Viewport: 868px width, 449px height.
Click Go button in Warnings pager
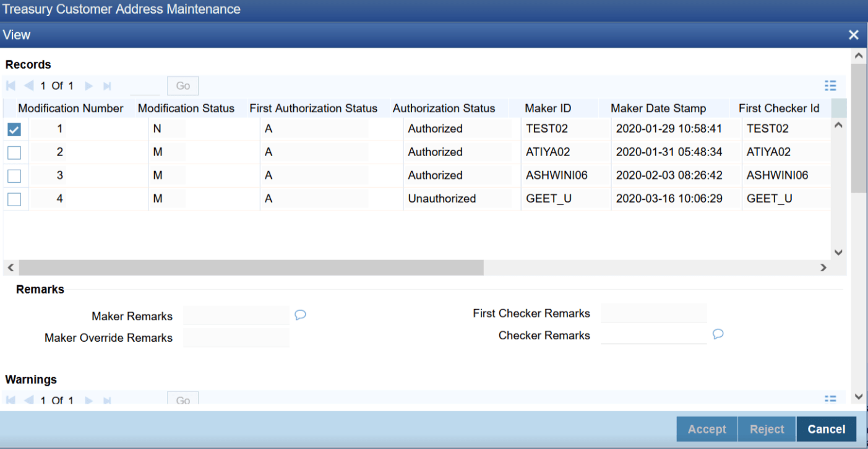183,399
